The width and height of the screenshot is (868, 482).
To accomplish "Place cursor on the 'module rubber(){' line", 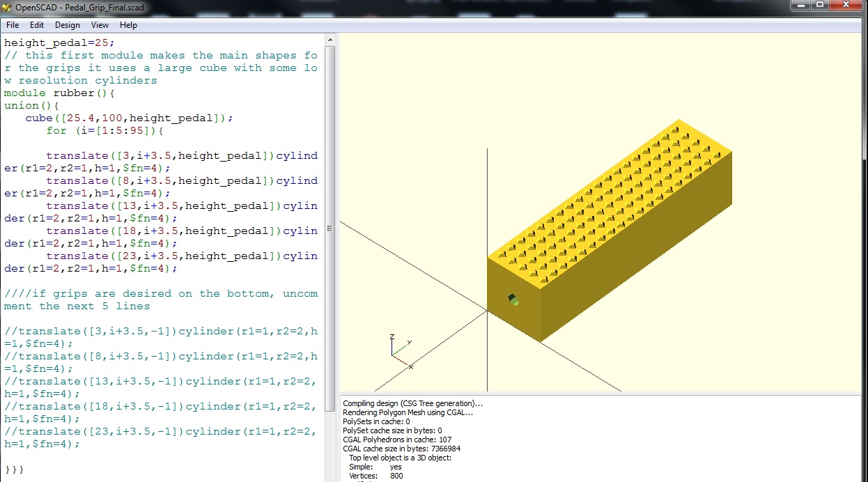I will click(63, 93).
